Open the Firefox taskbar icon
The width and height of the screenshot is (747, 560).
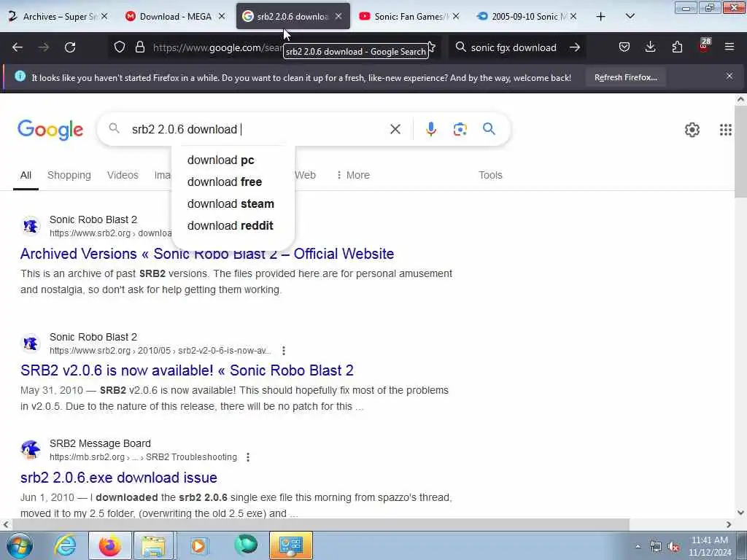click(x=109, y=545)
